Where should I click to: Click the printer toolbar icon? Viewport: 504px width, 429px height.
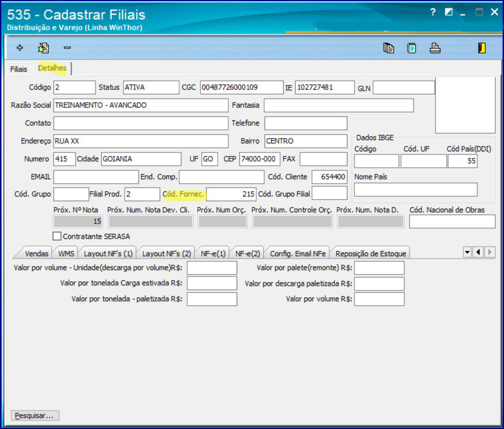tap(435, 48)
